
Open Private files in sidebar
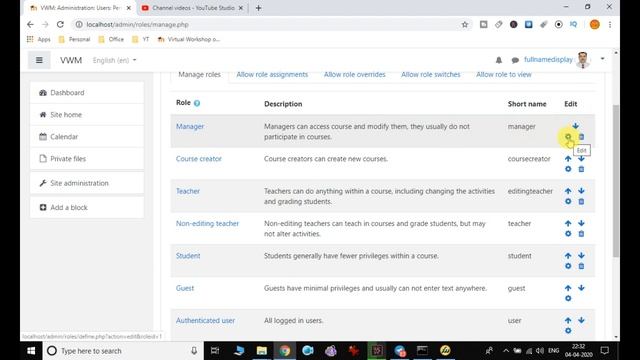tap(87, 158)
